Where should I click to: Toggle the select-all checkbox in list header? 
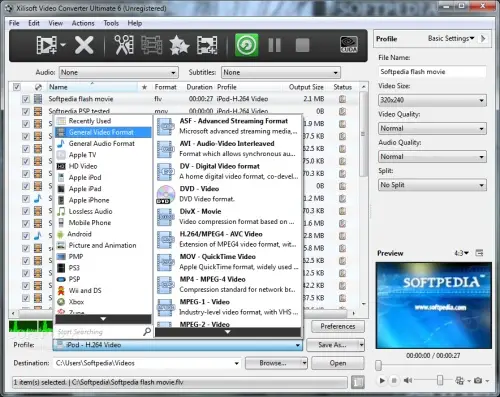tap(16, 87)
